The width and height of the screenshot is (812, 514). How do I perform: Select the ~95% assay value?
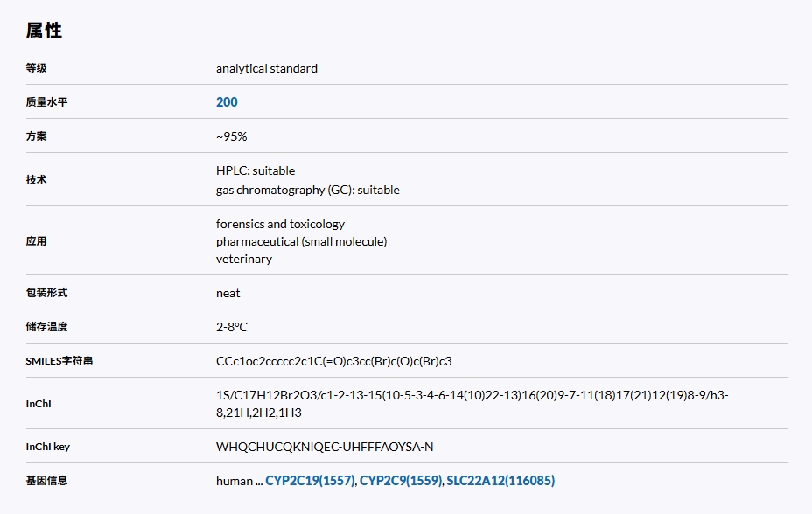pos(232,136)
